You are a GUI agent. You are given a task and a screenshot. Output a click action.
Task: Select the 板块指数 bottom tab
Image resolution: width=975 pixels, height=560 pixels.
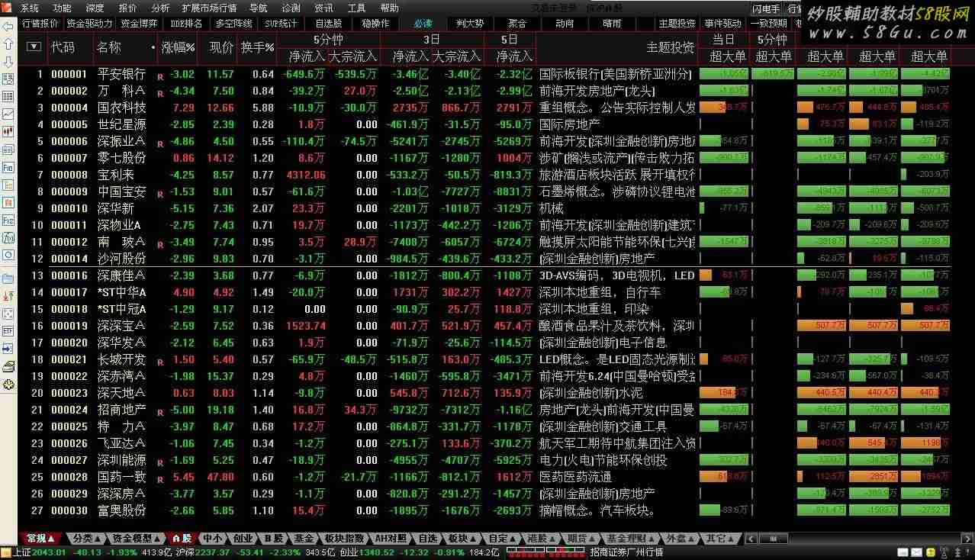[x=345, y=539]
